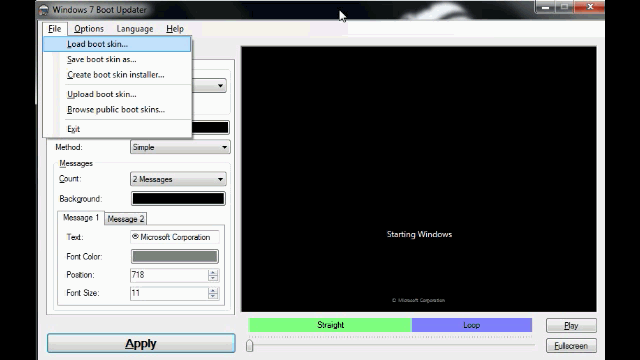Open the partly hidden dropdown beside the File menu
640x360 pixels.
(209, 86)
